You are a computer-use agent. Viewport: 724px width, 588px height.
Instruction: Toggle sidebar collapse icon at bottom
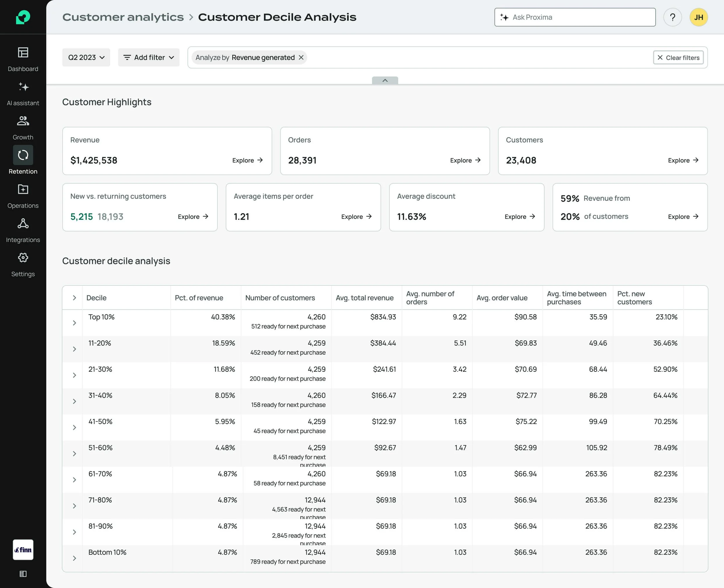(x=23, y=574)
